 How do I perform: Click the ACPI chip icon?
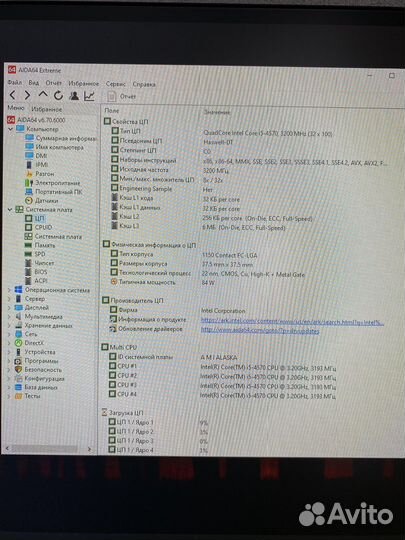[x=29, y=281]
